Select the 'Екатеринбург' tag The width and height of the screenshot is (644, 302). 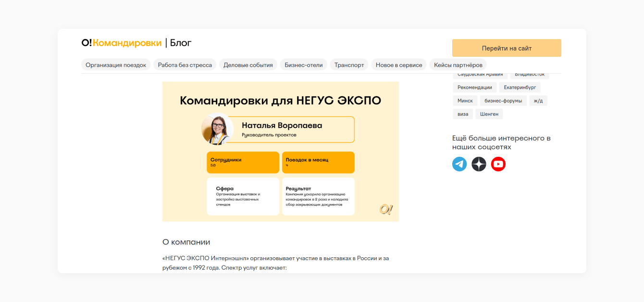point(520,87)
